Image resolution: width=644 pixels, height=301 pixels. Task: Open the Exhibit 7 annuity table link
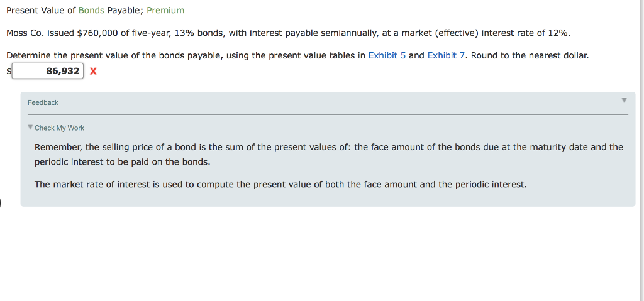pos(446,55)
